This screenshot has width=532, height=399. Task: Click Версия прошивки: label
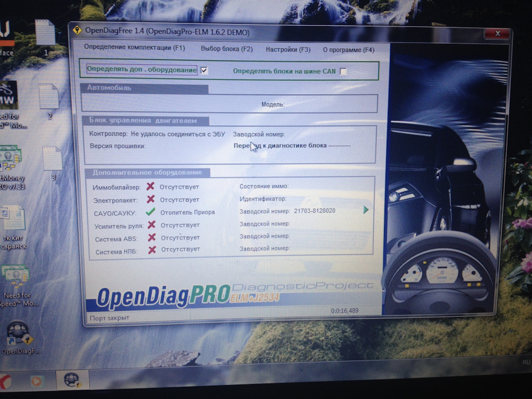click(117, 146)
